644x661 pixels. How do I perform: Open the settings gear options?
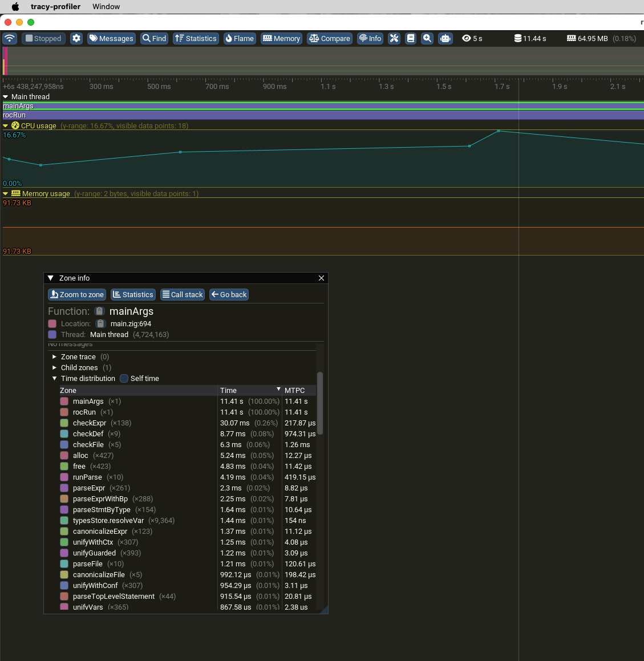tap(76, 38)
